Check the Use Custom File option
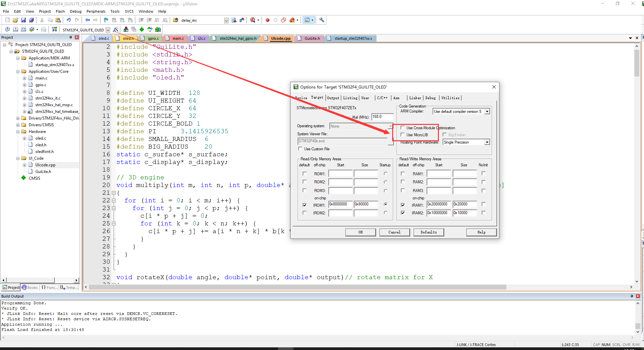644x350 pixels. pyautogui.click(x=300, y=149)
